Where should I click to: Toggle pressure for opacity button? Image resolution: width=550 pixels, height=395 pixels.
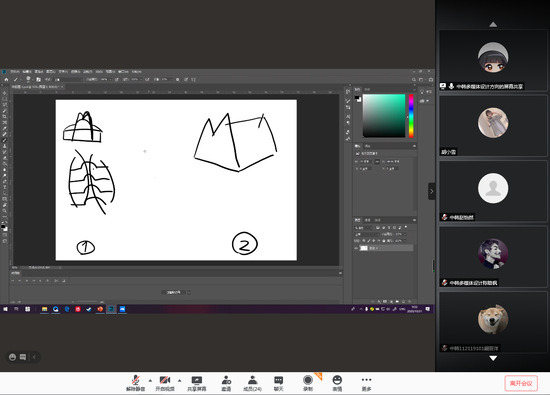[117, 80]
